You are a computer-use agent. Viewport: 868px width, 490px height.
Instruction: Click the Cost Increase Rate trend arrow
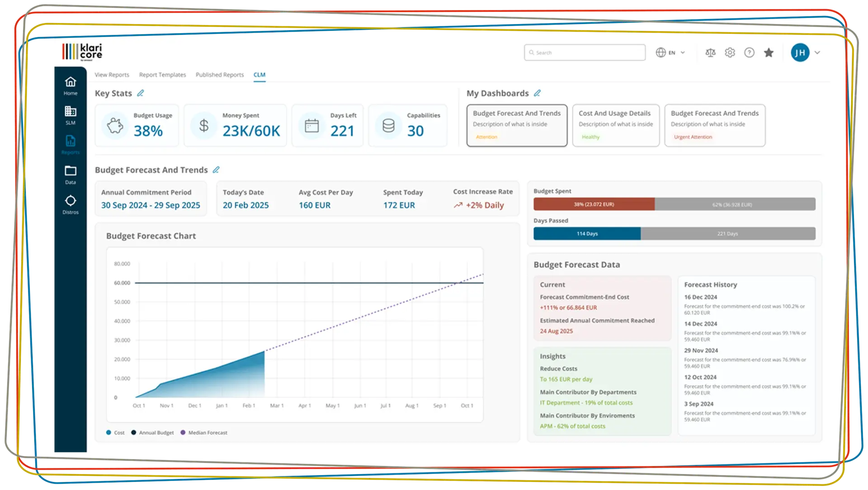click(458, 205)
